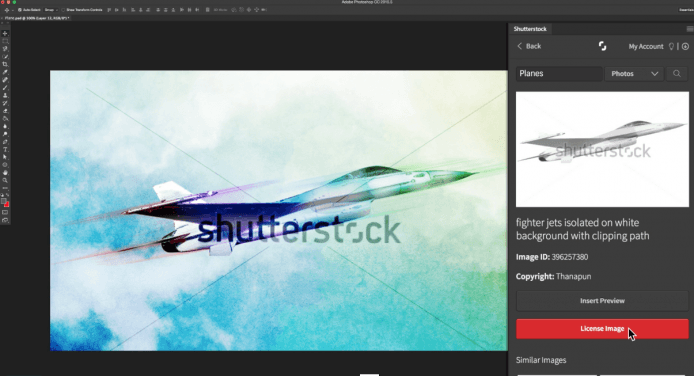Screen dimensions: 694x376
Task: Click the gray foreground color swatch
Action: (4, 201)
